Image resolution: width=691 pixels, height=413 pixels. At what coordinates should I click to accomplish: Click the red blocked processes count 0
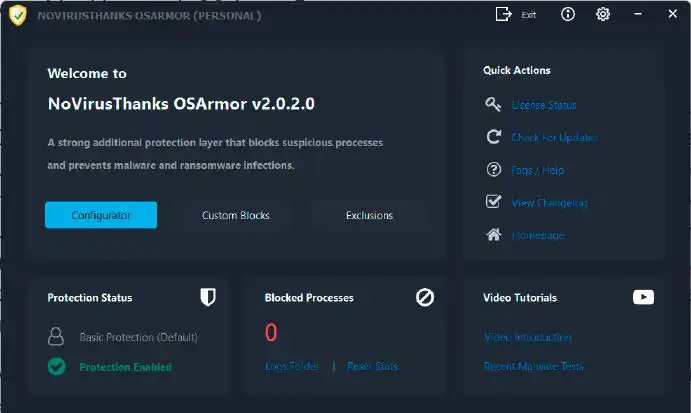coord(271,332)
